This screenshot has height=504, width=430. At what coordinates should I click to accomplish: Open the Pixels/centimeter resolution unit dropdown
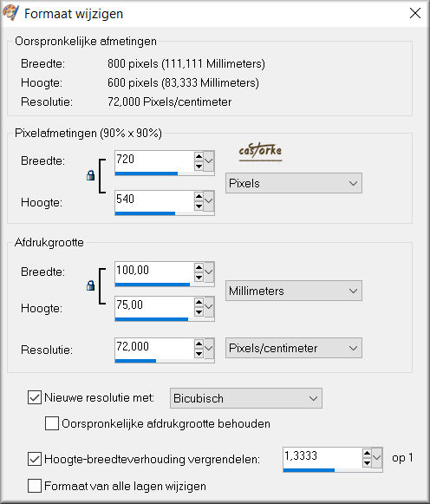(294, 348)
